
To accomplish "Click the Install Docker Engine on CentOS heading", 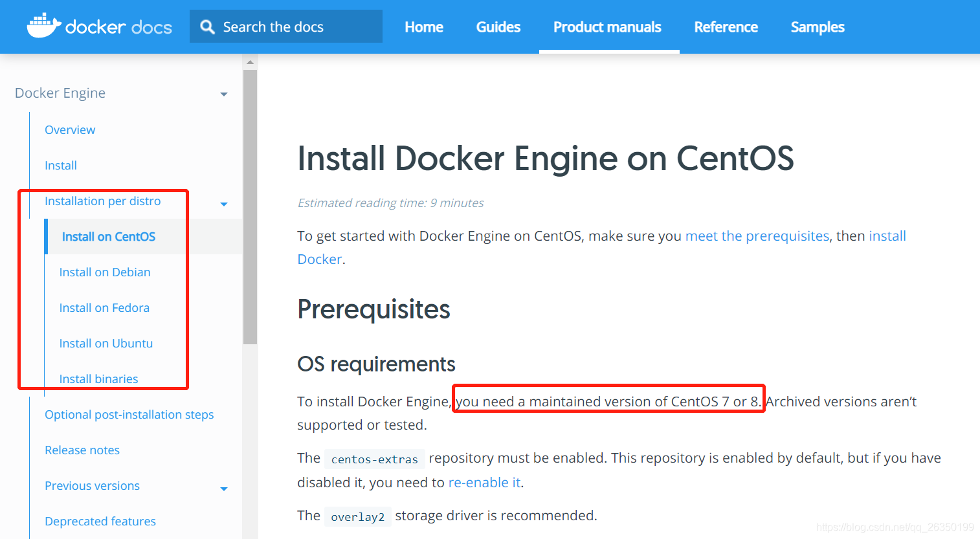I will point(546,159).
